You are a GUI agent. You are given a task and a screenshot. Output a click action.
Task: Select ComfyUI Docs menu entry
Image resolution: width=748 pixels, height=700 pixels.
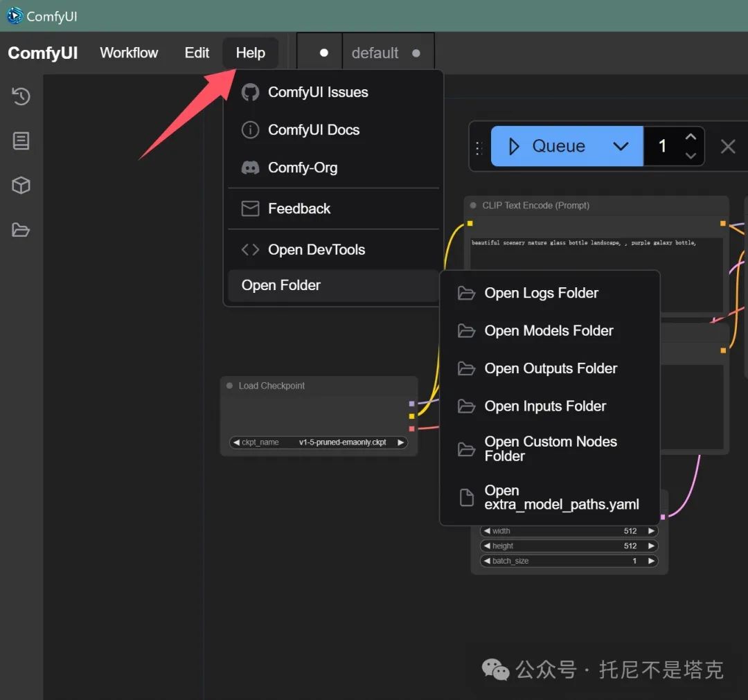pyautogui.click(x=333, y=129)
